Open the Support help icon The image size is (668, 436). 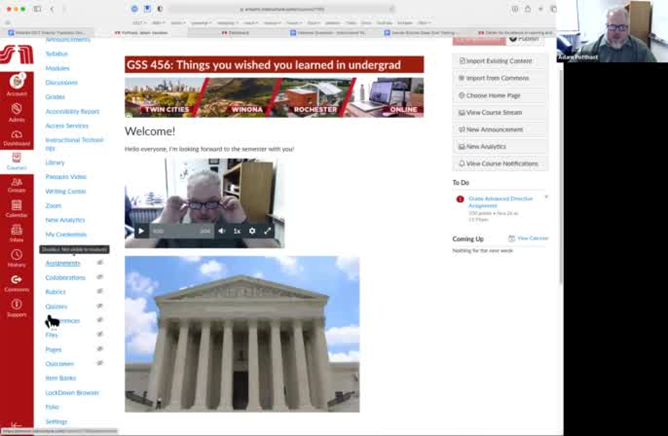click(x=17, y=308)
